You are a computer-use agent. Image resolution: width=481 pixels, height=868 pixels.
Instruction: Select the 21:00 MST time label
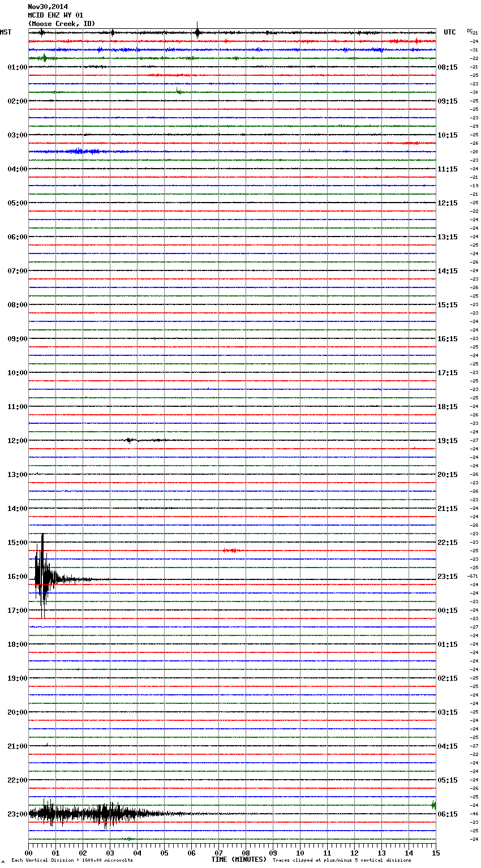point(17,746)
